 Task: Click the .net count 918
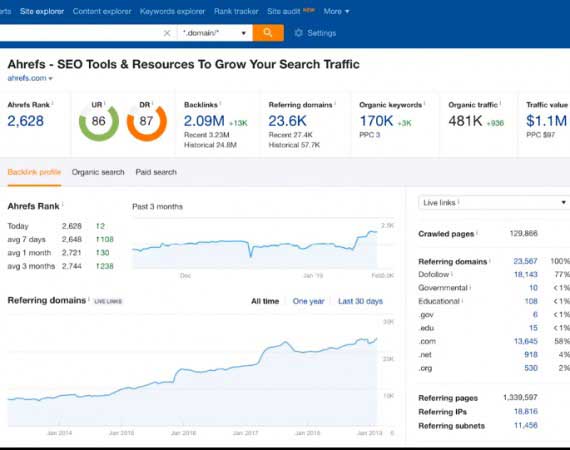coord(531,355)
